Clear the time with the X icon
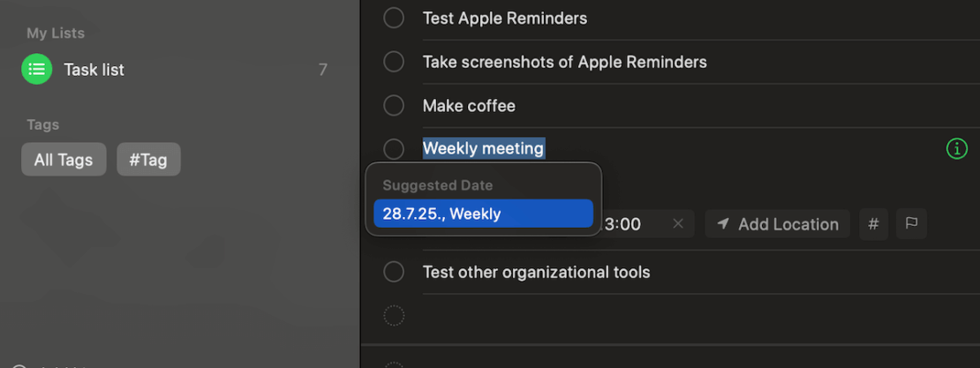Screen dimensions: 980x368 pos(678,224)
